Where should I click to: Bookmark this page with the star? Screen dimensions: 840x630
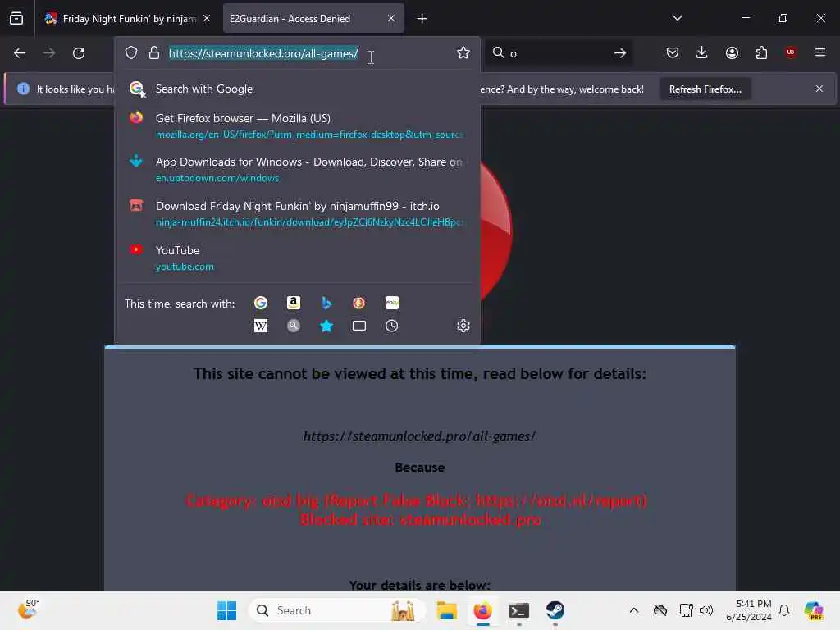(463, 52)
